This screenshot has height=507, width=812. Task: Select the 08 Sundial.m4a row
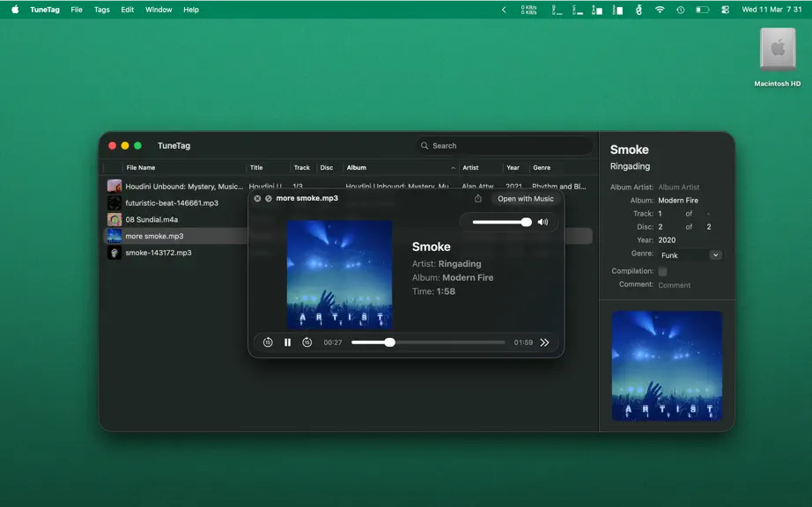(348, 219)
